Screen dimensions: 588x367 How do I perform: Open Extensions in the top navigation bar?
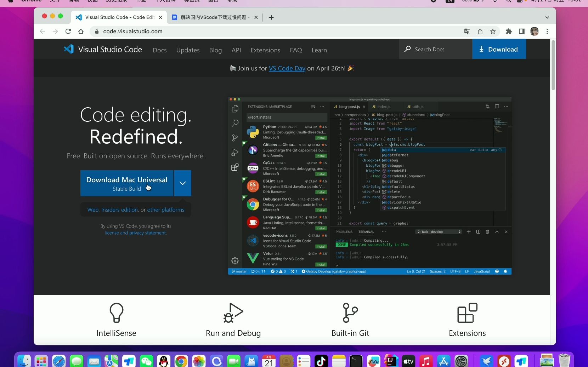[265, 50]
